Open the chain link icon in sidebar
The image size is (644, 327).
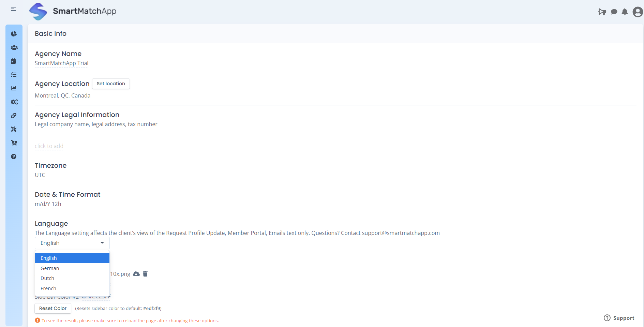[14, 116]
